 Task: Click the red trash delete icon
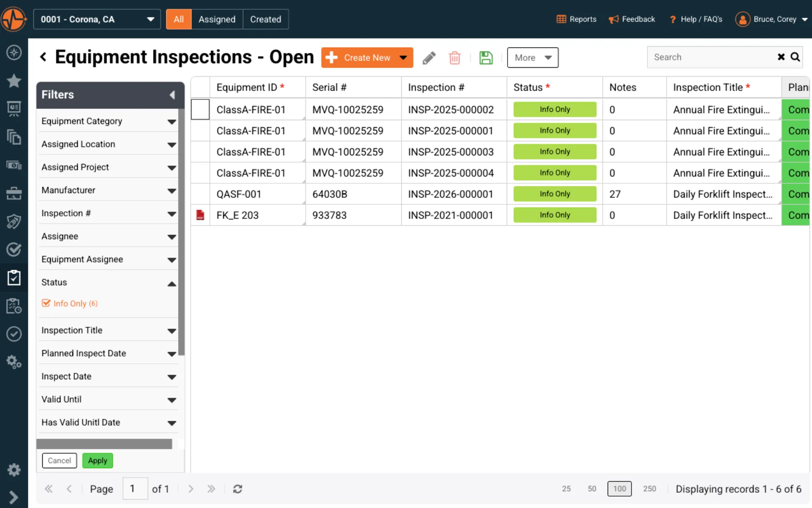[x=455, y=58]
